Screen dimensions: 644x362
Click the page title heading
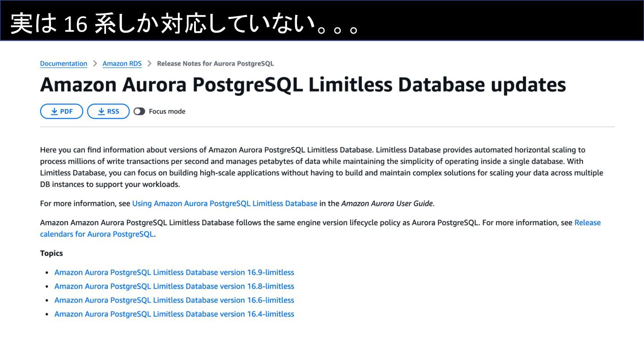303,85
